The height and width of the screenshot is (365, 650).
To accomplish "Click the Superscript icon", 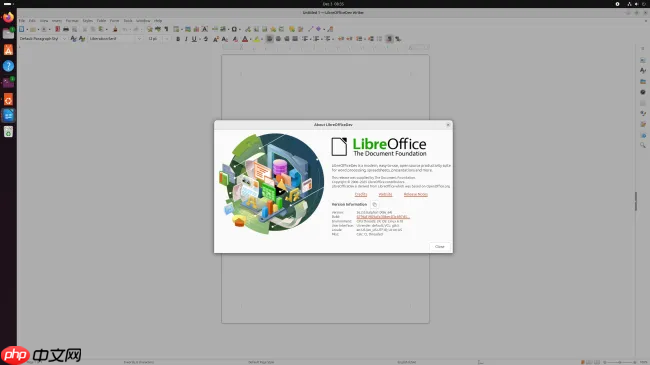I will tap(216, 39).
